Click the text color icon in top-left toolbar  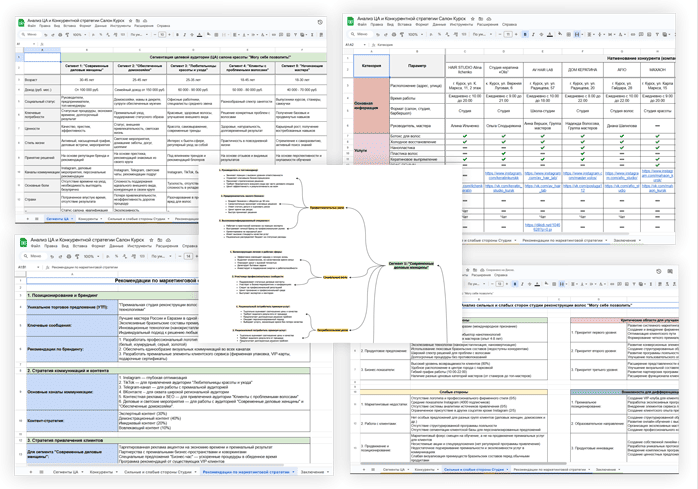pos(199,35)
